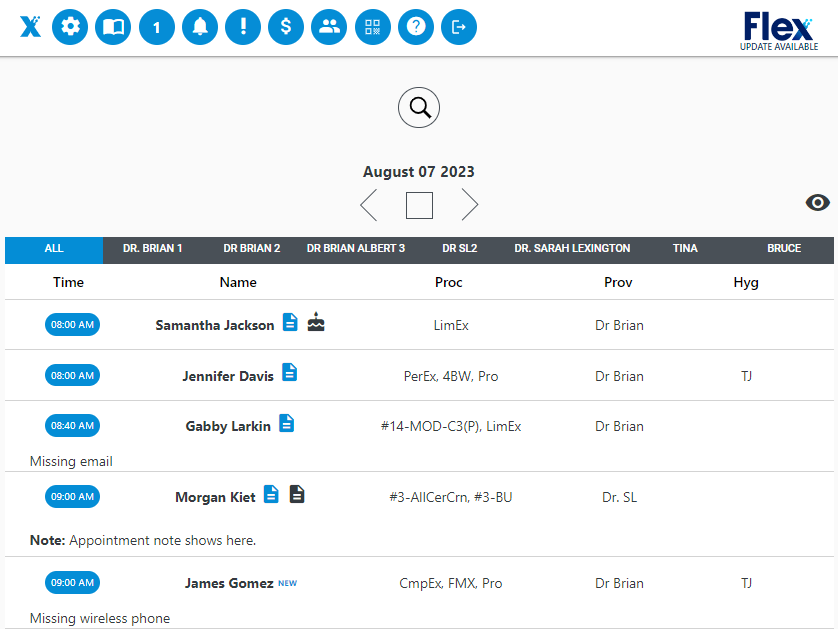This screenshot has width=838, height=629.
Task: Open the settings gear icon
Action: (69, 27)
